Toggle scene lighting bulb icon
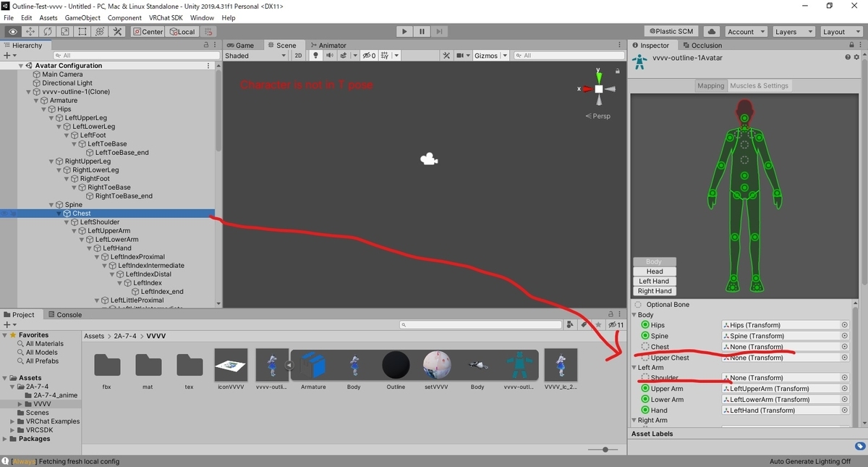Viewport: 868px width, 467px height. point(316,56)
